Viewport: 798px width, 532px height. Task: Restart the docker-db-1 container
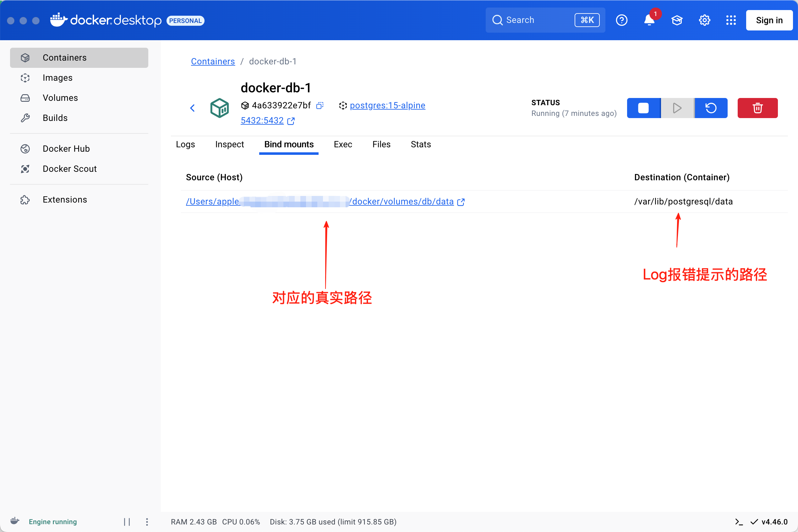[x=711, y=108]
